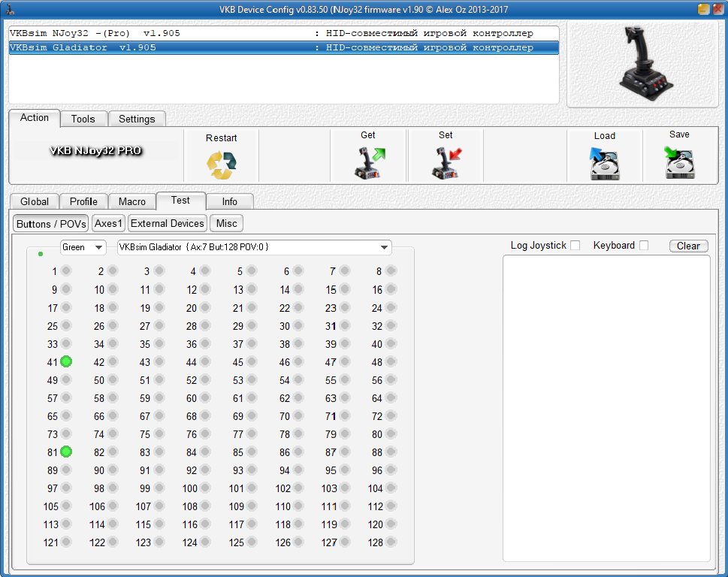Select the Test tab

180,201
